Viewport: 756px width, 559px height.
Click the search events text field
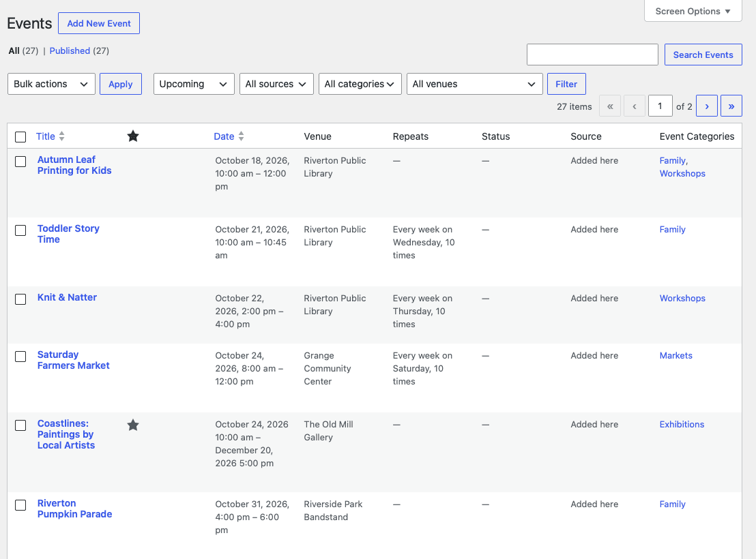click(x=592, y=55)
